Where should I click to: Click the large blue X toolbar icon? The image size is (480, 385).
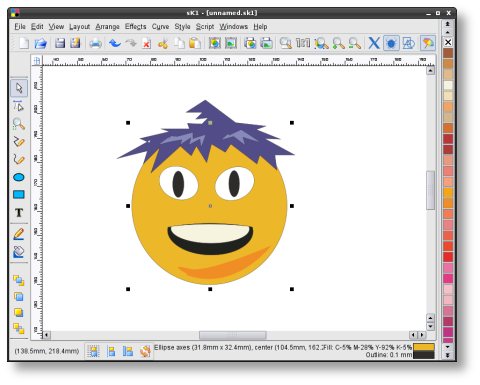pyautogui.click(x=374, y=43)
